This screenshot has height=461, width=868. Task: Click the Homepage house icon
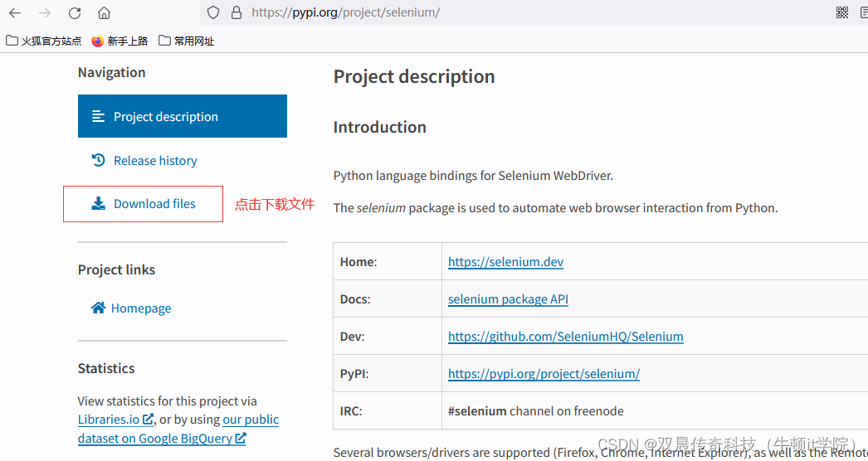point(98,307)
